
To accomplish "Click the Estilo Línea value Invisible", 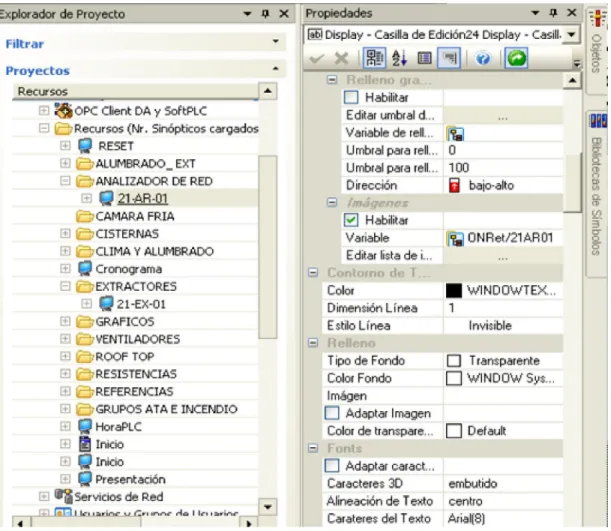I will [490, 326].
